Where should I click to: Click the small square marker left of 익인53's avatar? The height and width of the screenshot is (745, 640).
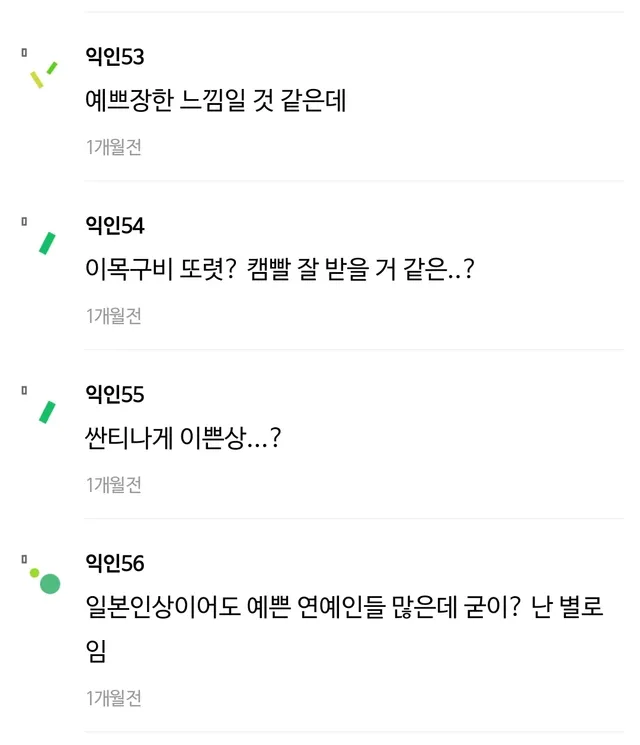24,53
